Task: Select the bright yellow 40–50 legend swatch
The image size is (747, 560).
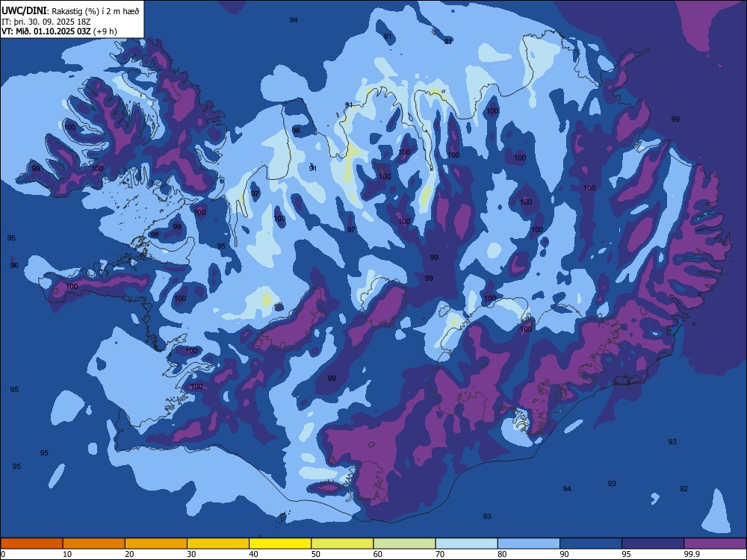Action: (280, 544)
